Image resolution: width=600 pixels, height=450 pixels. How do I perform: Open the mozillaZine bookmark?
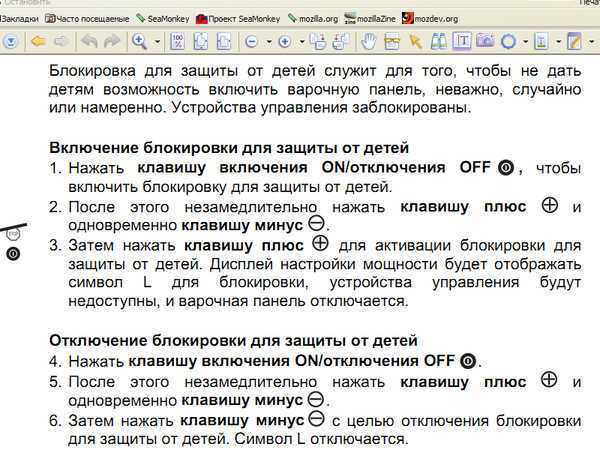370,19
